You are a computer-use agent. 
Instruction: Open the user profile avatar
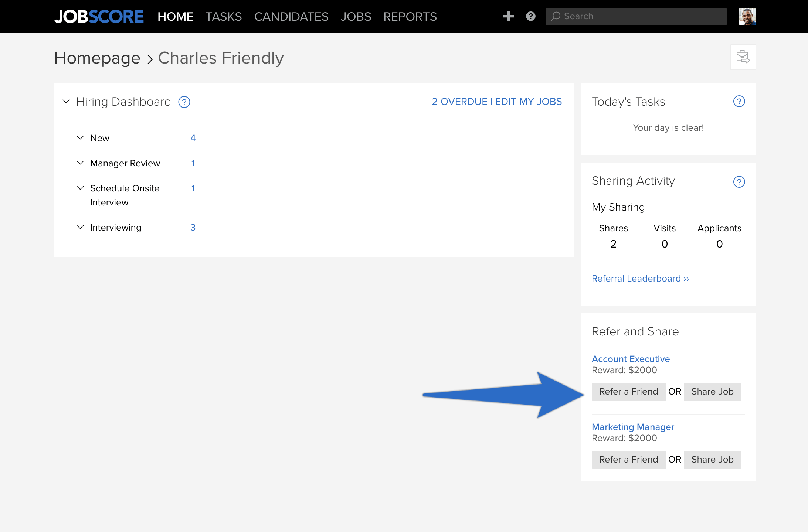747,17
